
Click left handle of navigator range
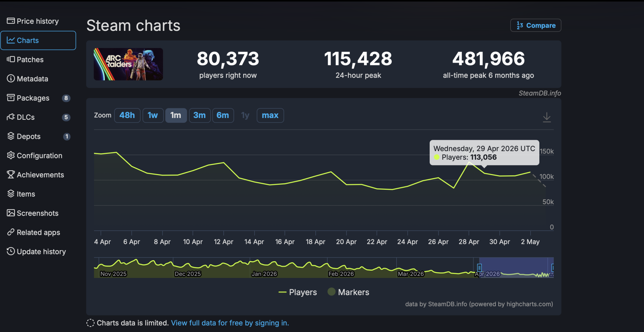pos(479,267)
